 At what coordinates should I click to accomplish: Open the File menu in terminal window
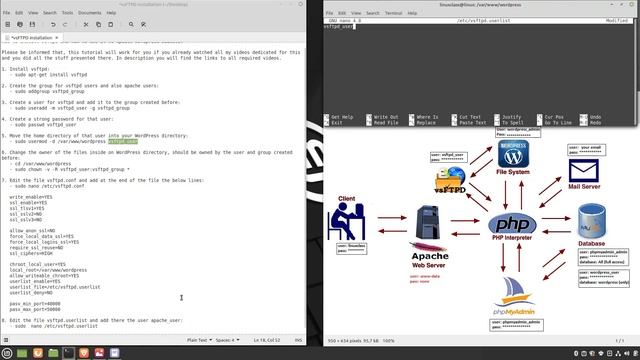click(329, 13)
